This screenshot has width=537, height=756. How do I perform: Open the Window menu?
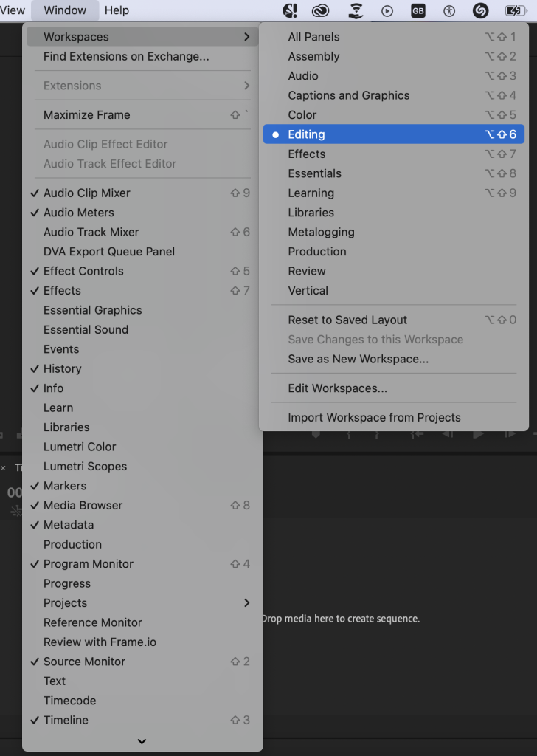click(65, 10)
